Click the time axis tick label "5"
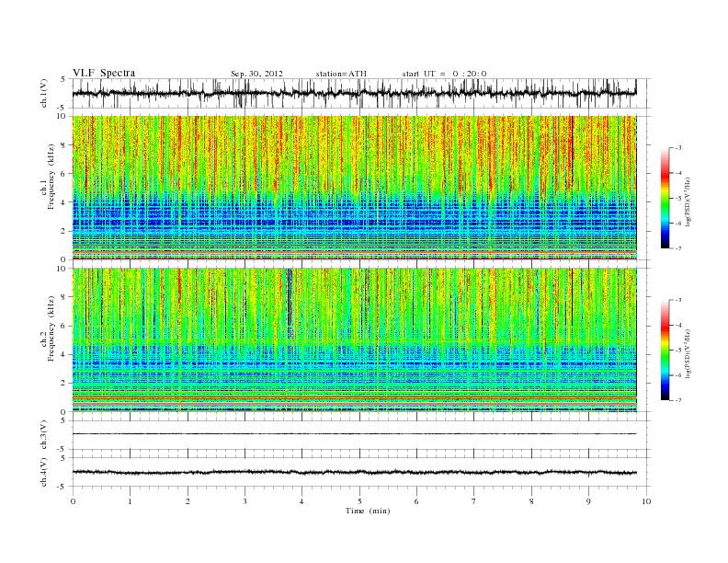Image resolution: width=728 pixels, height=563 pixels. pyautogui.click(x=359, y=501)
